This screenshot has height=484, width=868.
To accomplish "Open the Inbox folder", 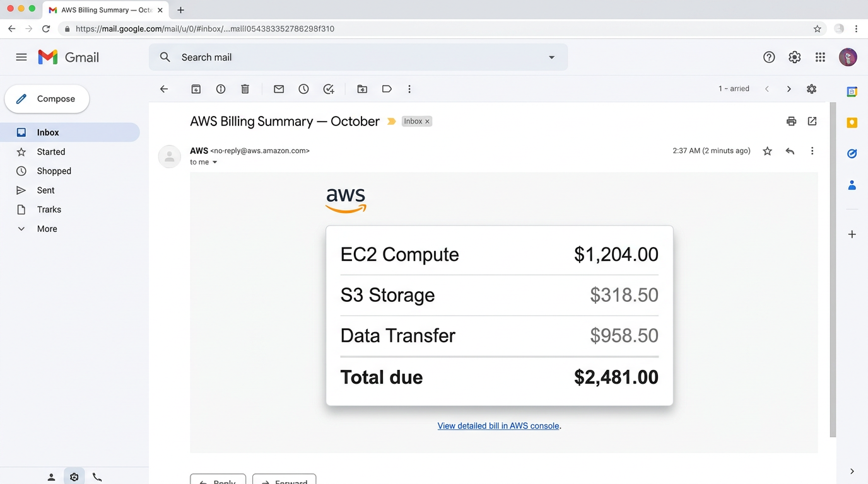I will pyautogui.click(x=70, y=132).
